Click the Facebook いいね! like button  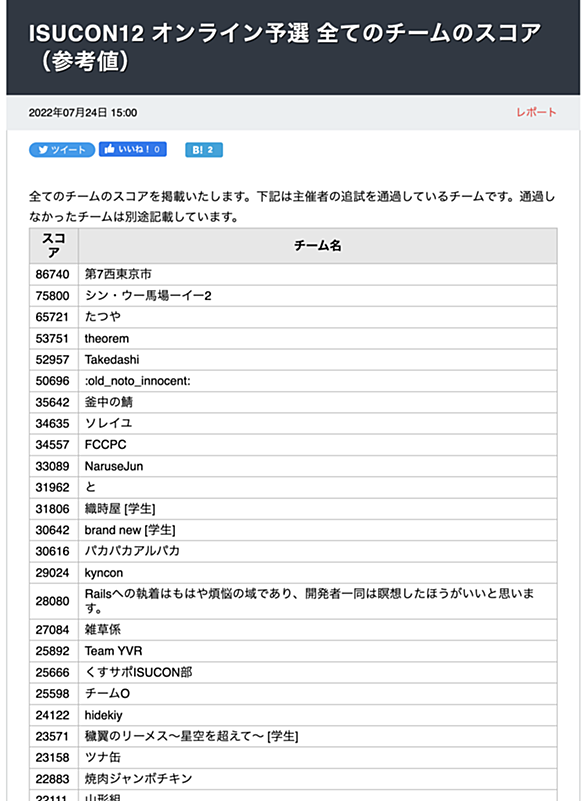click(133, 149)
